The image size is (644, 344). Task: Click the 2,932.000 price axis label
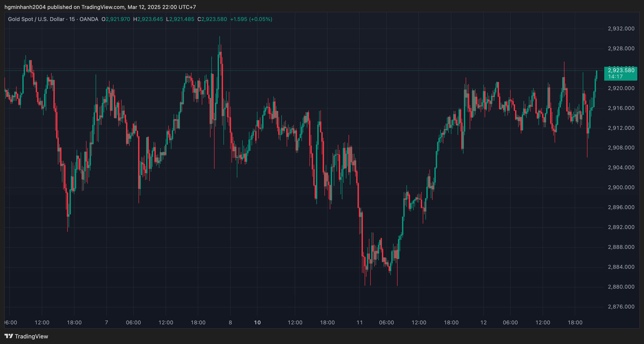coord(621,29)
